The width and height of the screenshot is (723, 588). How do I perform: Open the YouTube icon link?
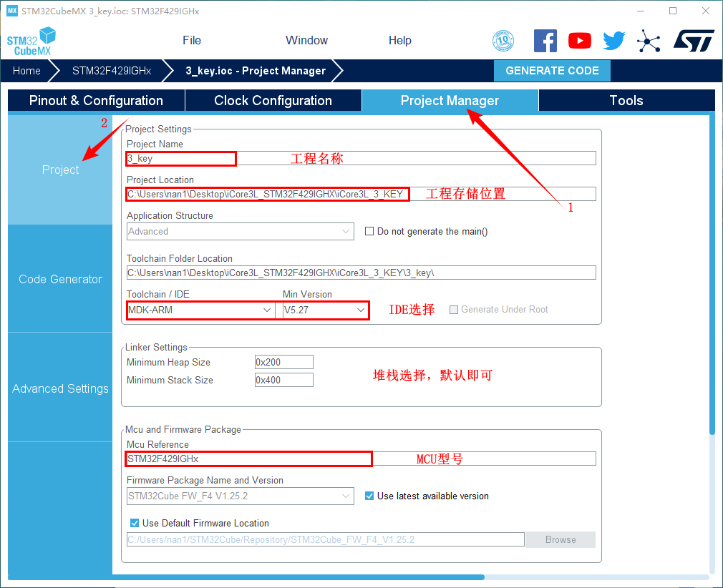(579, 41)
